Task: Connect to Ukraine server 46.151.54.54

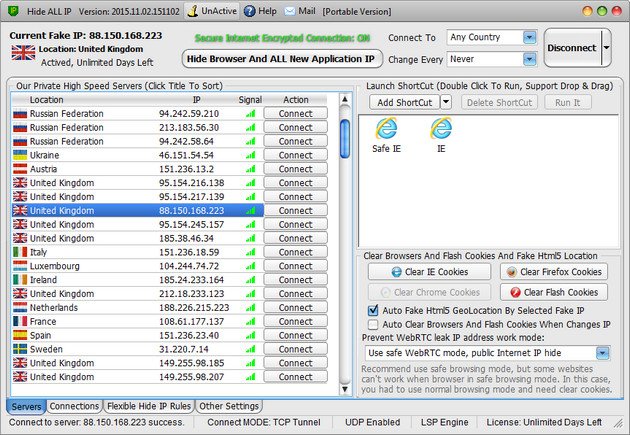Action: pos(296,155)
